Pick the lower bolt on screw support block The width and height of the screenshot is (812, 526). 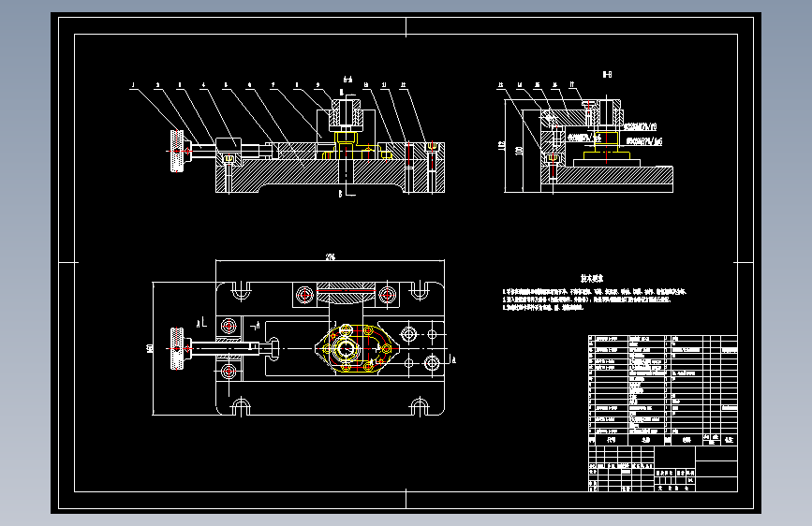[x=229, y=371]
